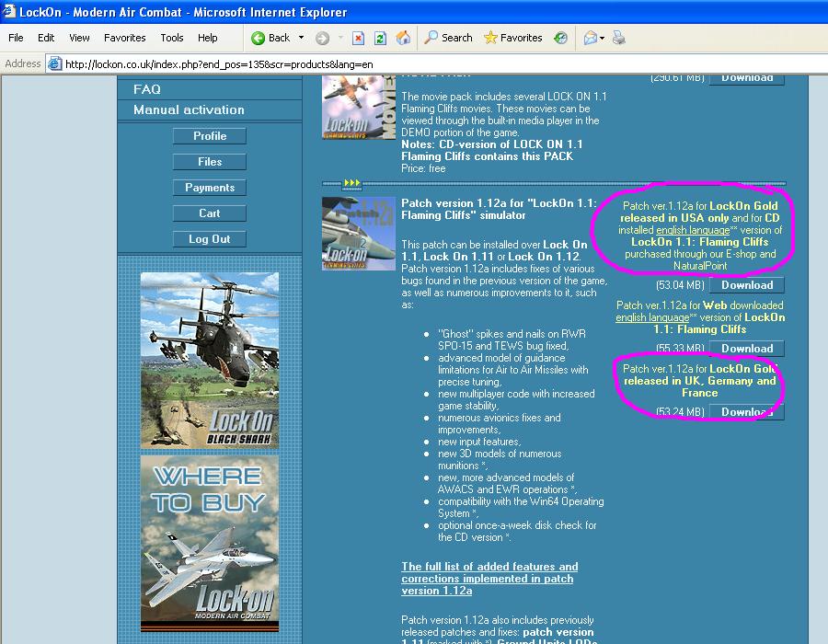
Task: Open the Back history dropdown arrow
Action: (301, 38)
